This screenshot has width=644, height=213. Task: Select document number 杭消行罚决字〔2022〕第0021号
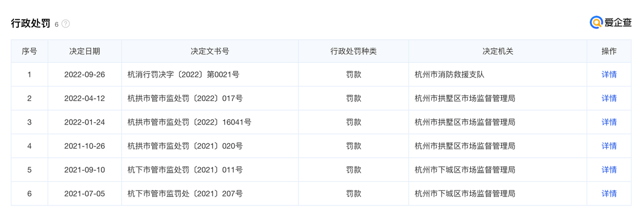coord(183,75)
